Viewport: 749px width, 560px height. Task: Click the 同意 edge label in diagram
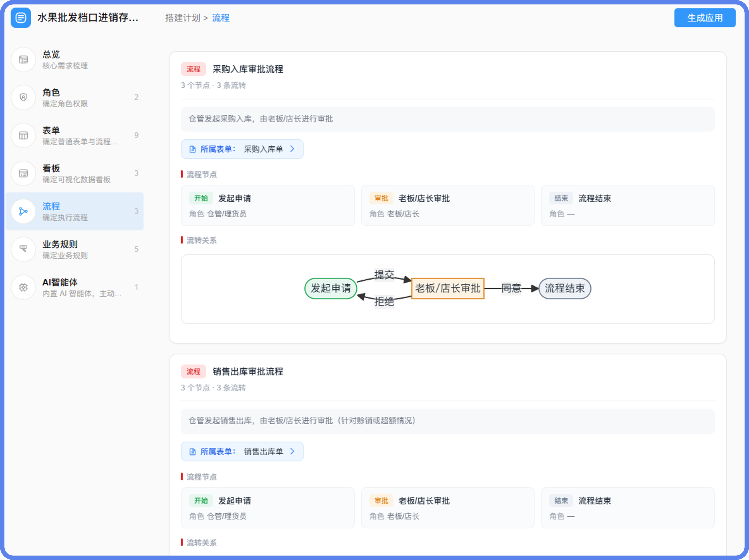pyautogui.click(x=511, y=288)
